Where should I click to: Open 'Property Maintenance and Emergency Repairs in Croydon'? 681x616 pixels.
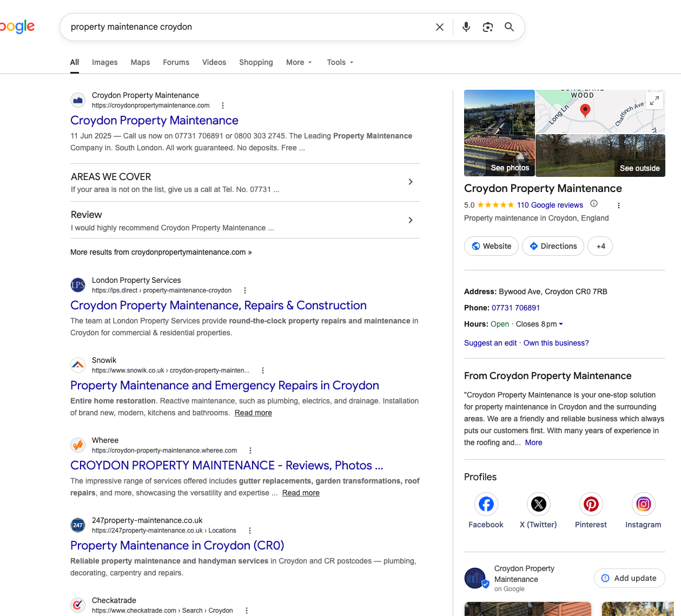(x=224, y=385)
